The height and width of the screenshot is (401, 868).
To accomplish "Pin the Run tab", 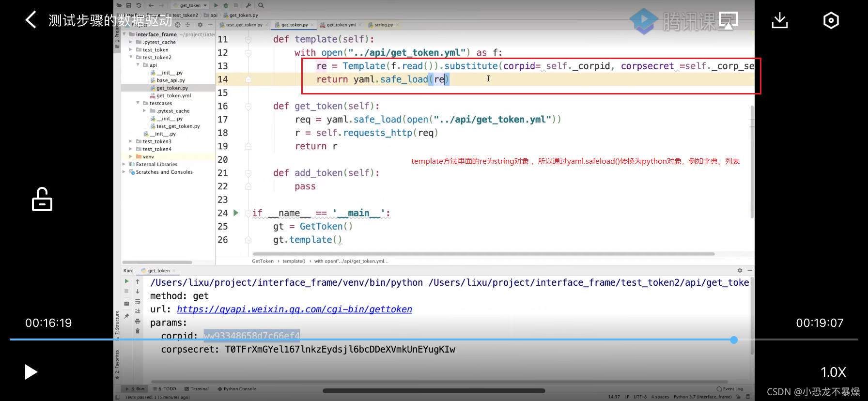I will tap(126, 316).
